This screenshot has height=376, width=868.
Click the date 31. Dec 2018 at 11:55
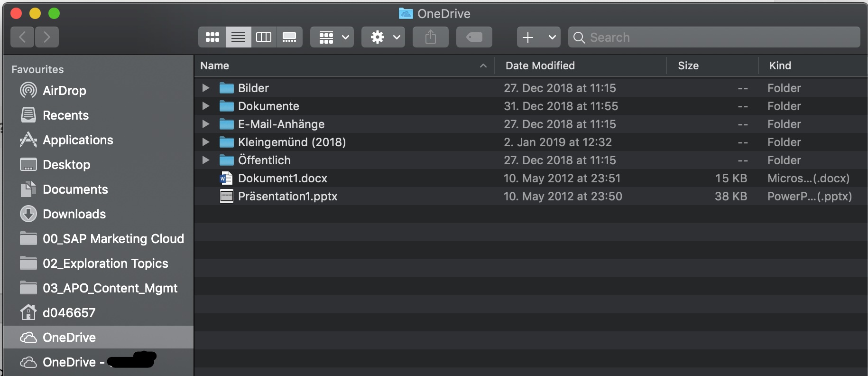pos(561,106)
